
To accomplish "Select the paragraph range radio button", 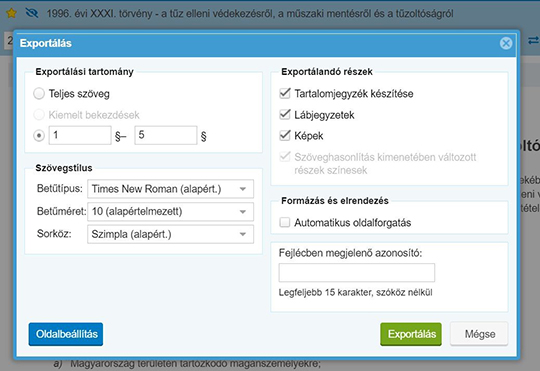I will (39, 136).
